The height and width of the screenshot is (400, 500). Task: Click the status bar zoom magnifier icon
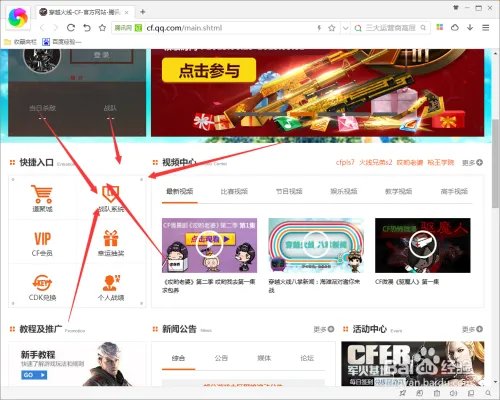(x=488, y=393)
